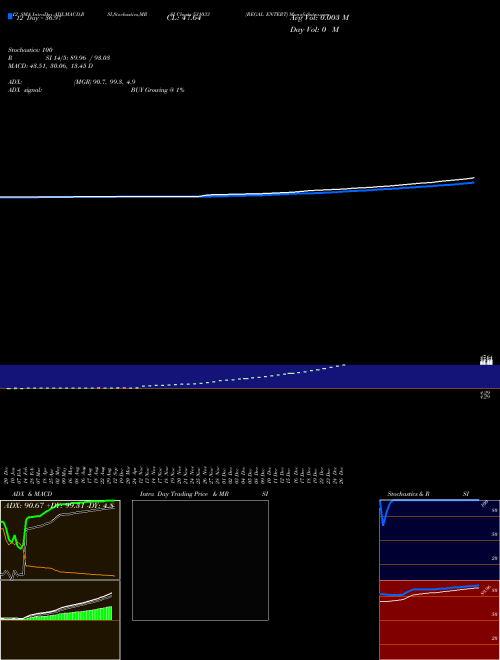This screenshot has width=500, height=660.
Task: Select the 'Avg Vol: 0.003 M' text
Action: (x=319, y=18)
